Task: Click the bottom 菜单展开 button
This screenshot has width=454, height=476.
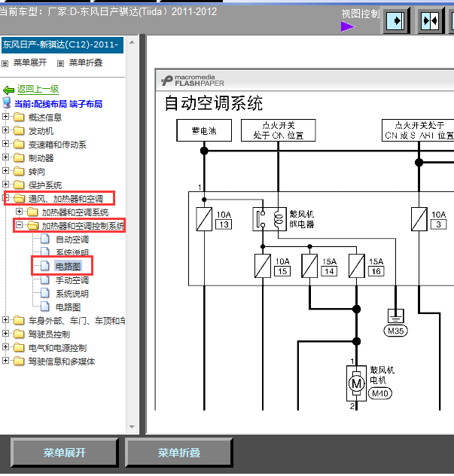Action: click(65, 453)
